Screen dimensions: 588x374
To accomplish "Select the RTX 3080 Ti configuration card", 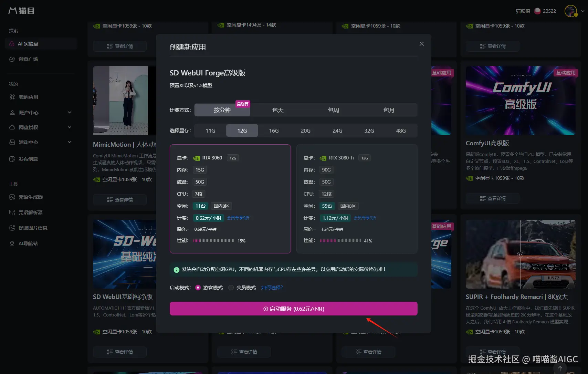I will tap(357, 199).
